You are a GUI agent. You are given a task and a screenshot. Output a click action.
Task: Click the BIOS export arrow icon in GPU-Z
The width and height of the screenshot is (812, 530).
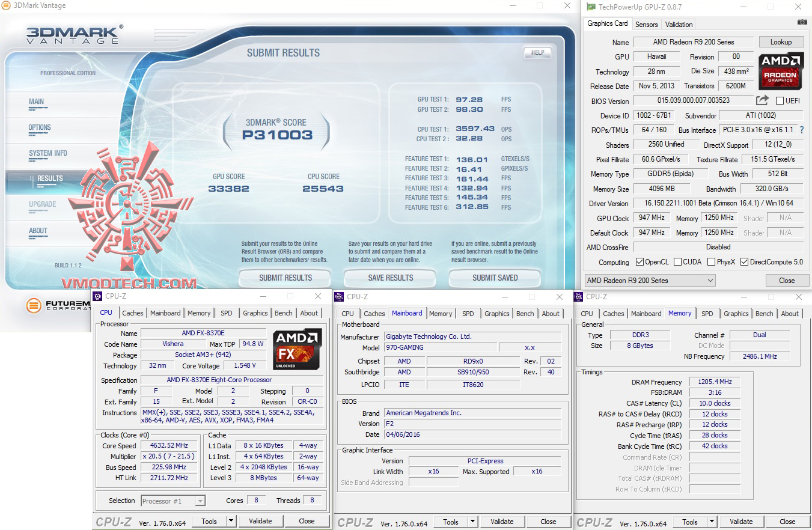[x=762, y=100]
